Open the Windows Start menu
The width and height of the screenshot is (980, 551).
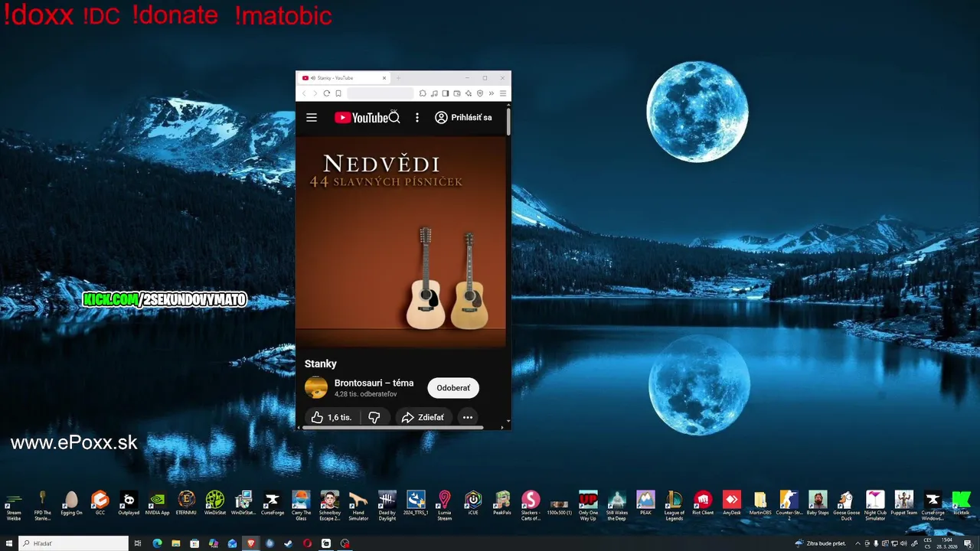click(x=9, y=543)
